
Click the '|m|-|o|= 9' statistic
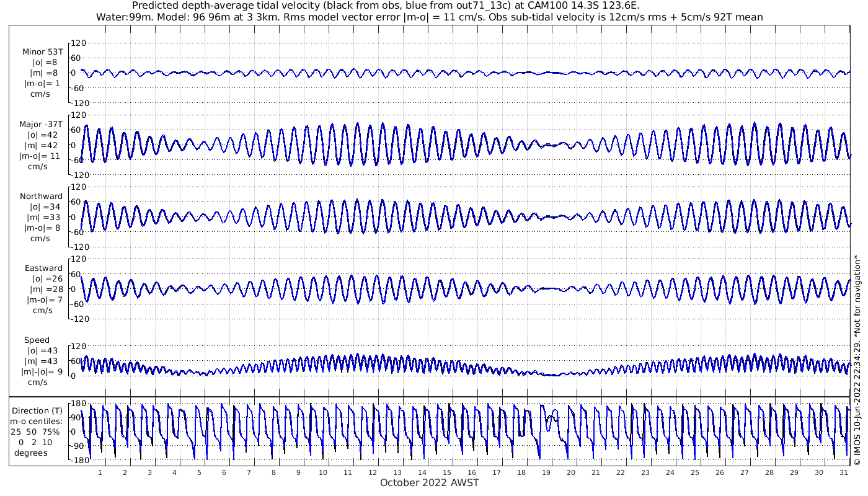42,372
